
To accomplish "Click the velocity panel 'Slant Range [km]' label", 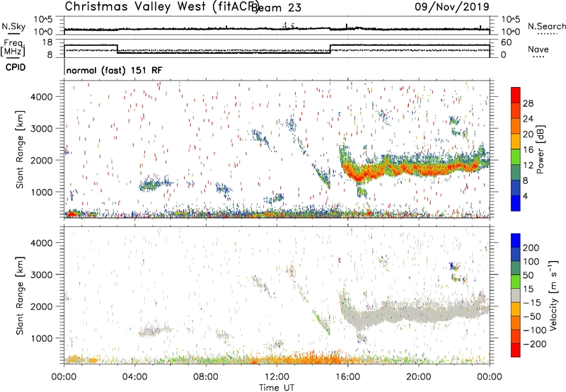I will tap(20, 296).
